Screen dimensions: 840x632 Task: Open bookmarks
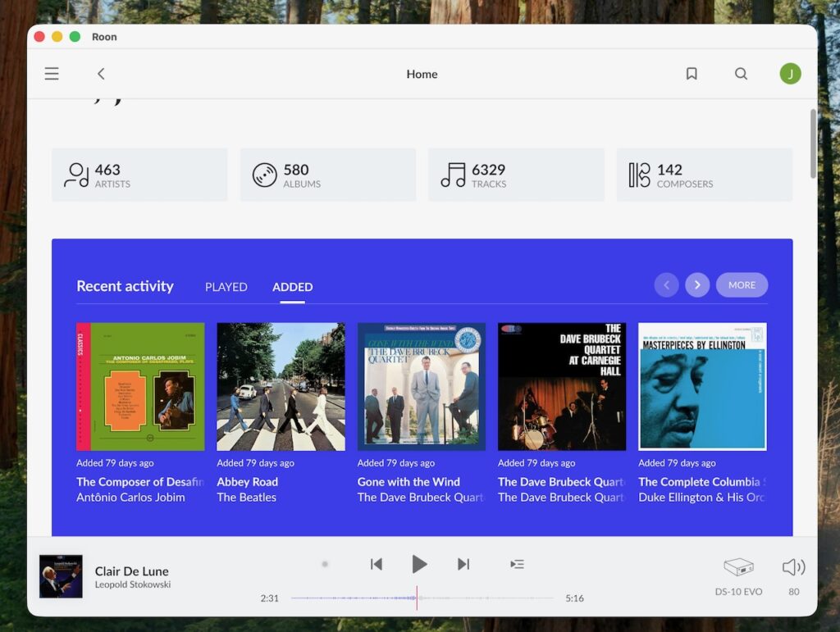point(692,73)
